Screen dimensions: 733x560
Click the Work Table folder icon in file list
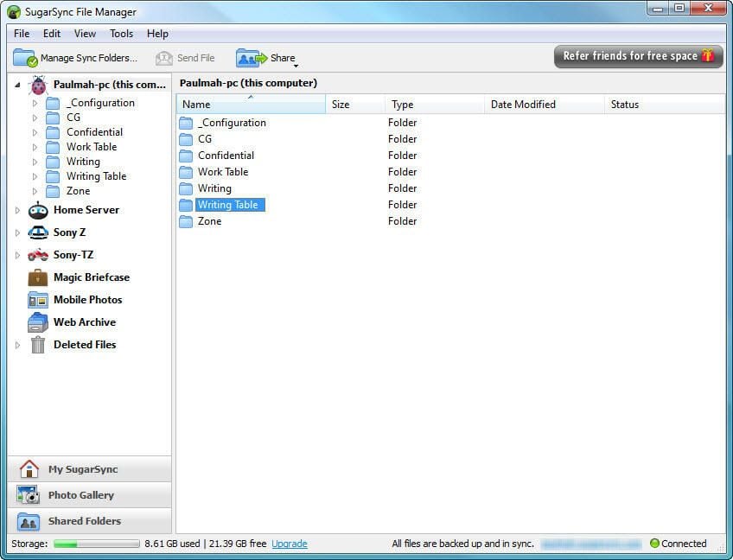pos(186,172)
